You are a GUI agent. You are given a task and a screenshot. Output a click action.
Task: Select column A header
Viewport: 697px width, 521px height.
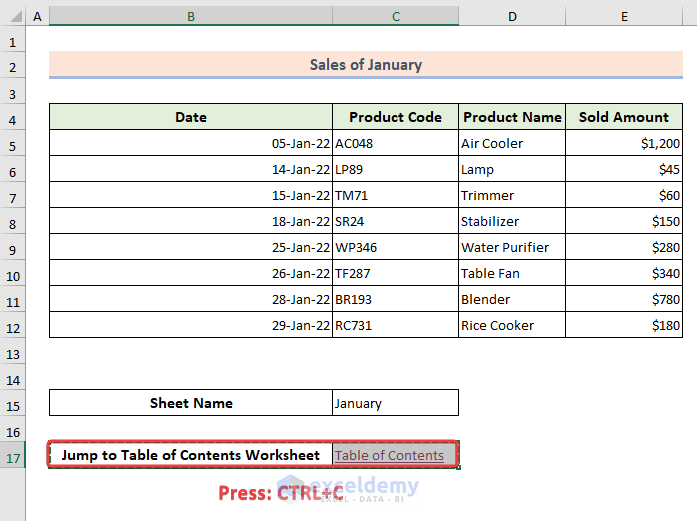pyautogui.click(x=38, y=16)
